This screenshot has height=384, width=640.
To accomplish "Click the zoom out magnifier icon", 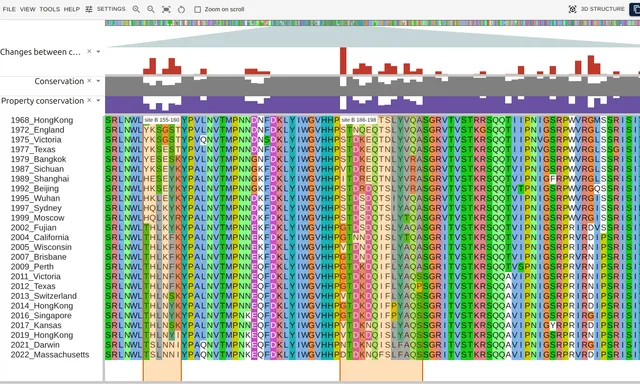I will [x=151, y=9].
